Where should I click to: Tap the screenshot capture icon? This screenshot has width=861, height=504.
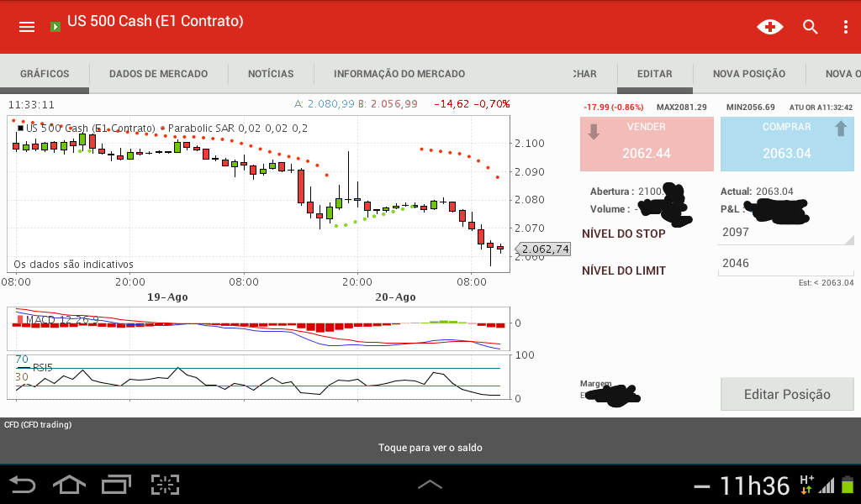(x=166, y=485)
